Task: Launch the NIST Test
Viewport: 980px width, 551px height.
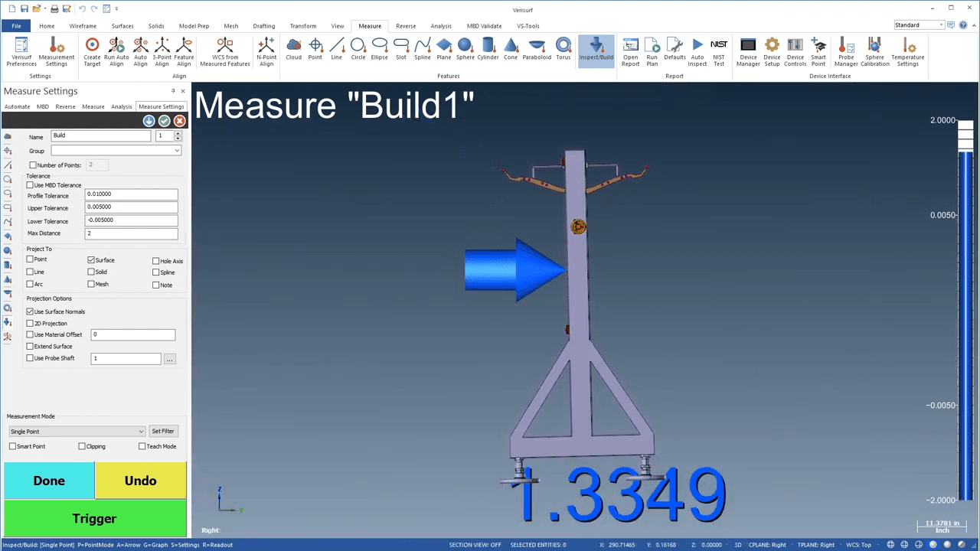Action: point(719,51)
